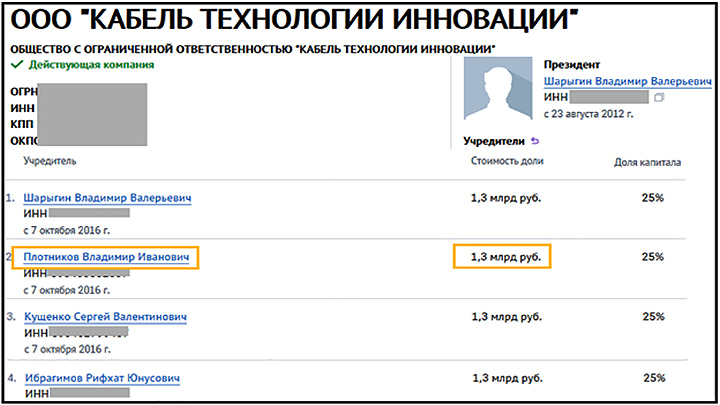Viewport: 720px width, 405px height.
Task: Click the 25% share in Кущенко's row
Action: pos(653,317)
